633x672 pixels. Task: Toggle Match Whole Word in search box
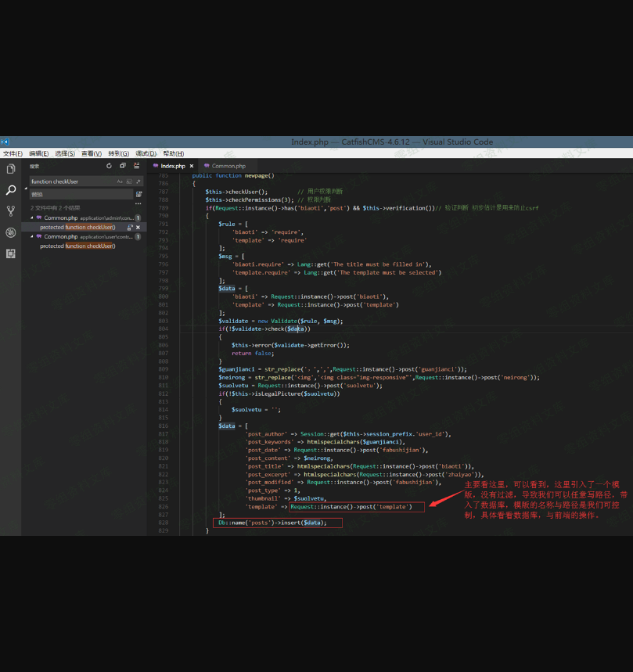(x=129, y=181)
